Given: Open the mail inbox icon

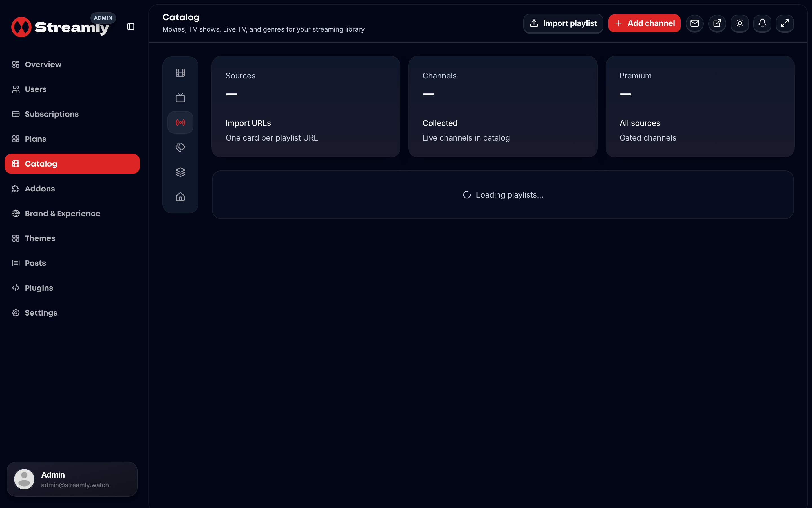Looking at the screenshot, I should point(694,23).
